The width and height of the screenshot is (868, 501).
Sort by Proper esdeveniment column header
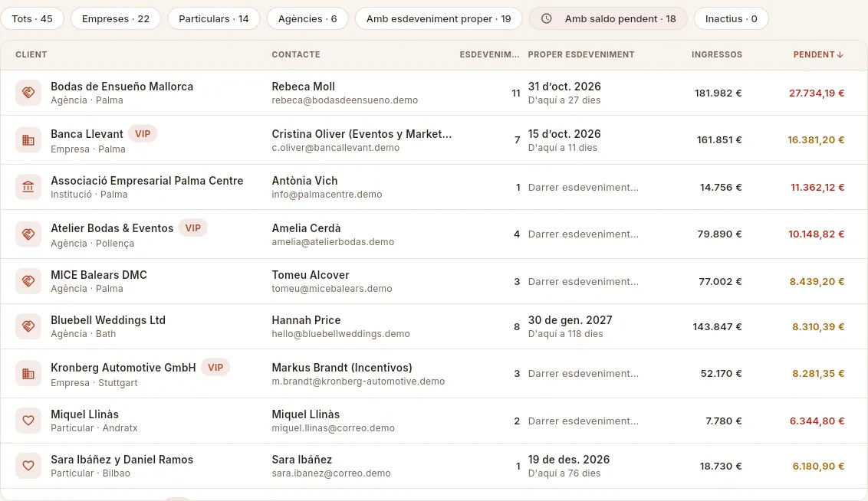(x=581, y=54)
